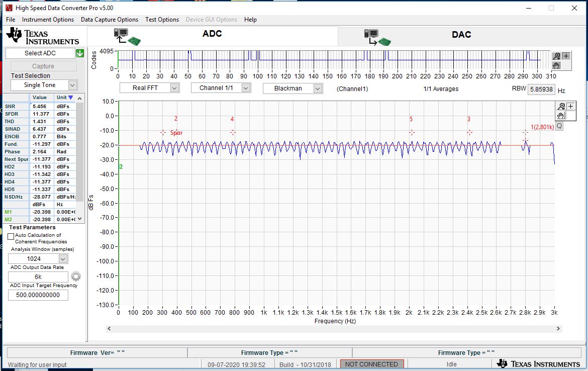Screen dimensions: 588x371
Task: Click the cursor crosshair tool on the FFT plot
Action: click(570, 107)
